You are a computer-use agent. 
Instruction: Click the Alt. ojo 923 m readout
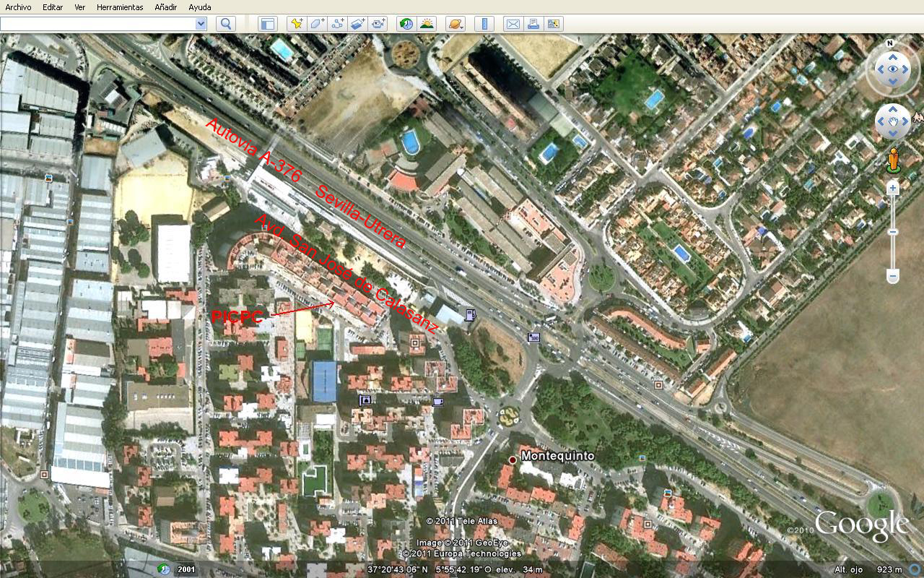[868, 569]
